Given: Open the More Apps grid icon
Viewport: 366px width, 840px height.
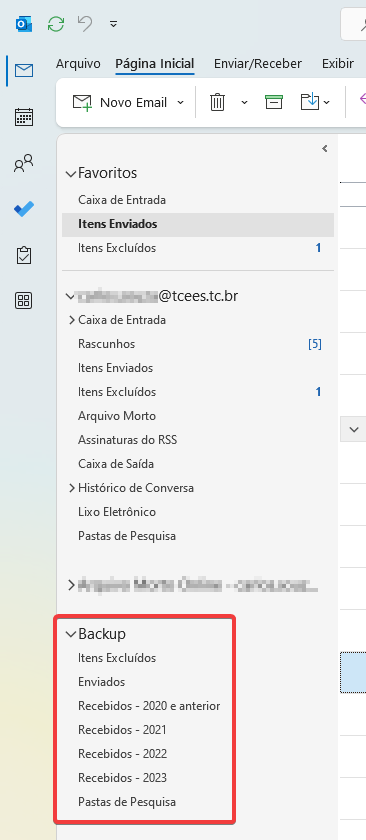Looking at the screenshot, I should (x=24, y=301).
